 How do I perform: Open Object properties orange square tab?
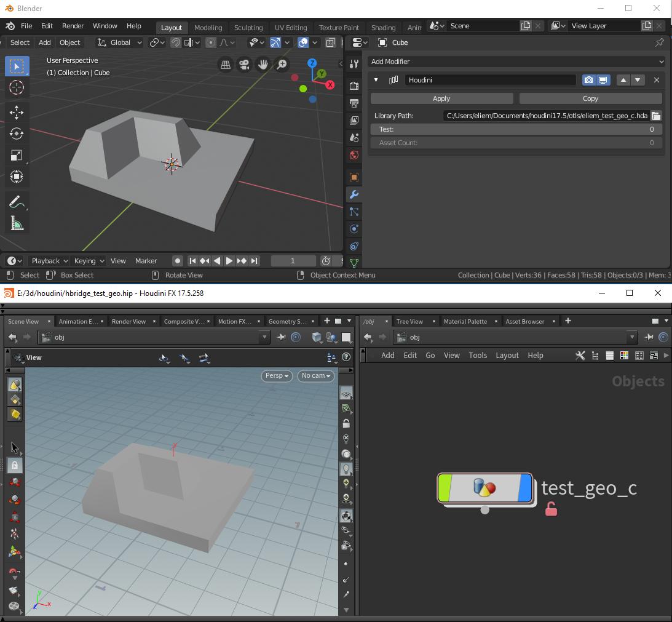354,177
